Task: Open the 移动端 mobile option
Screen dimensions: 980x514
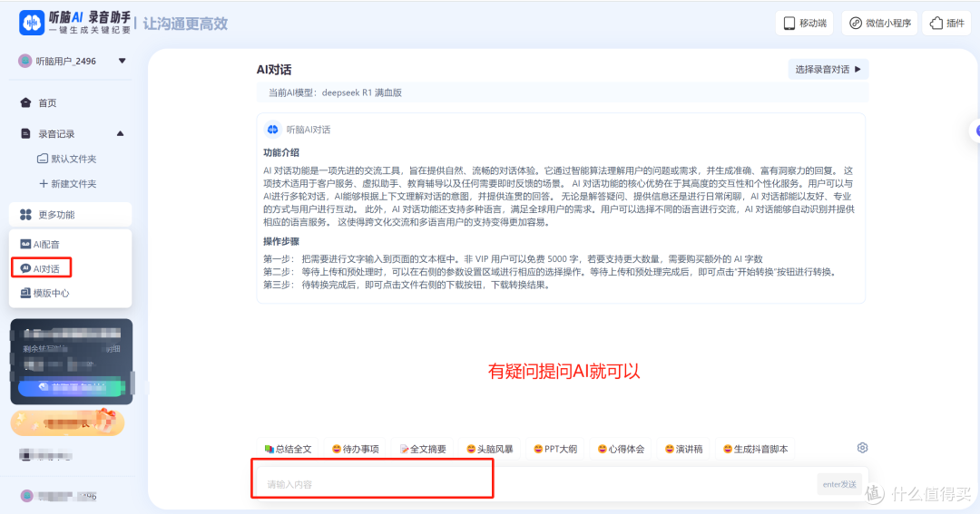Action: coord(804,23)
